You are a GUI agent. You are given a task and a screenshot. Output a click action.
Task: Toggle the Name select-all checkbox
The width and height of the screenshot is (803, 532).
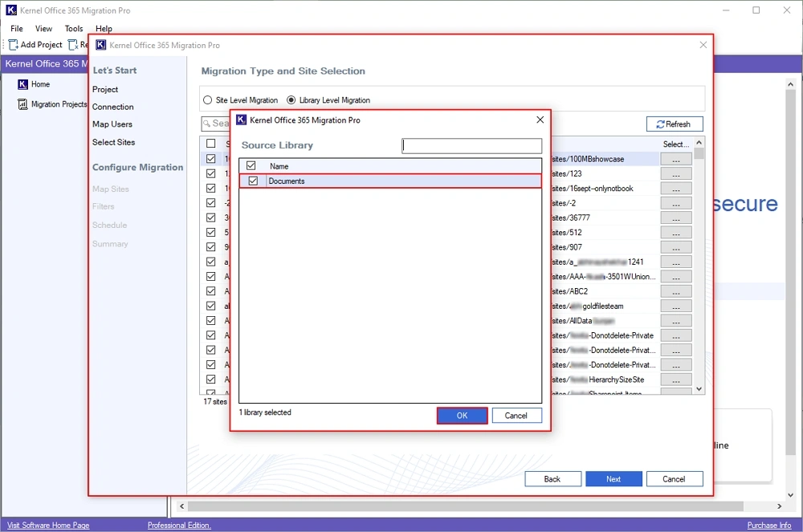click(251, 165)
